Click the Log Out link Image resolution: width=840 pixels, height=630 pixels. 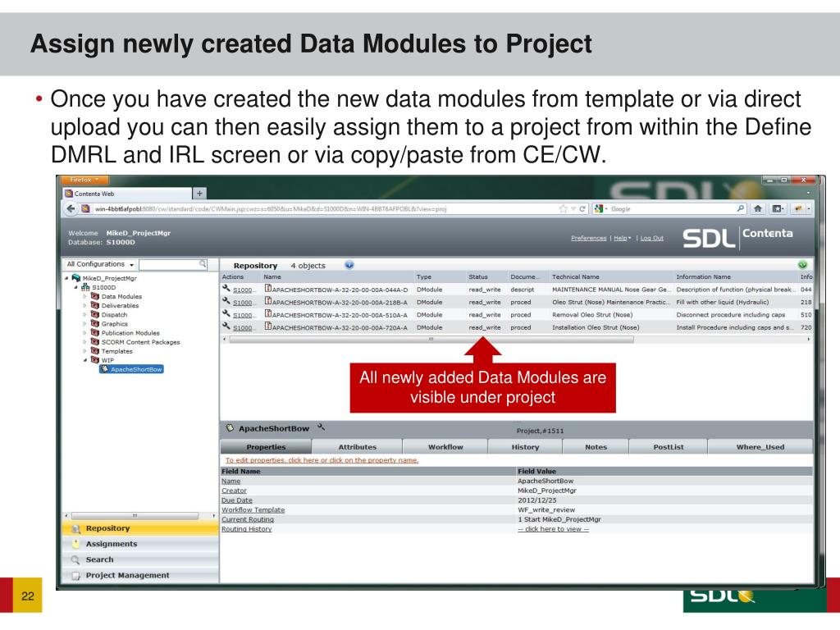tap(651, 238)
